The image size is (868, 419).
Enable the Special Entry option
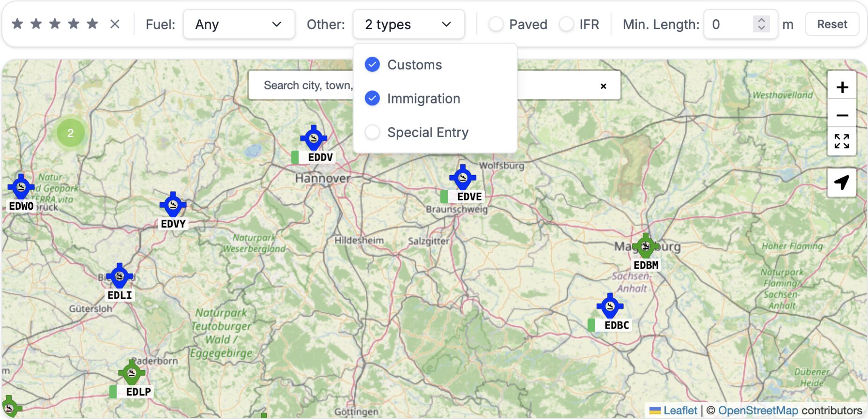(372, 132)
